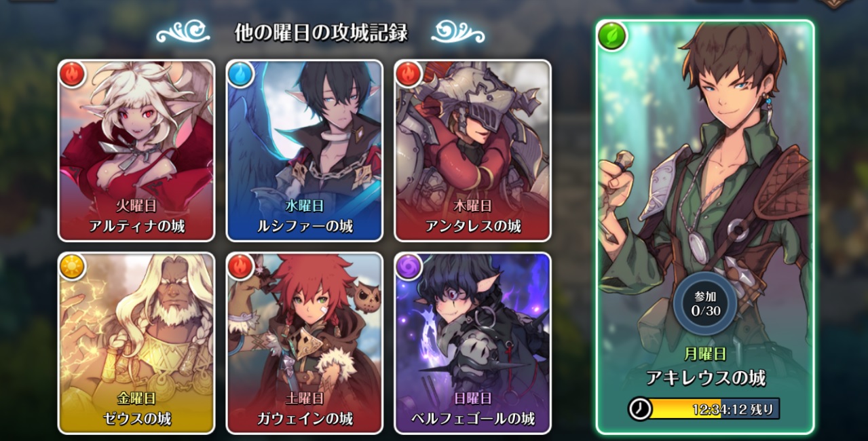Open Friday's ゼウスの城 record
Screen dimensions: 868x441
(136, 343)
